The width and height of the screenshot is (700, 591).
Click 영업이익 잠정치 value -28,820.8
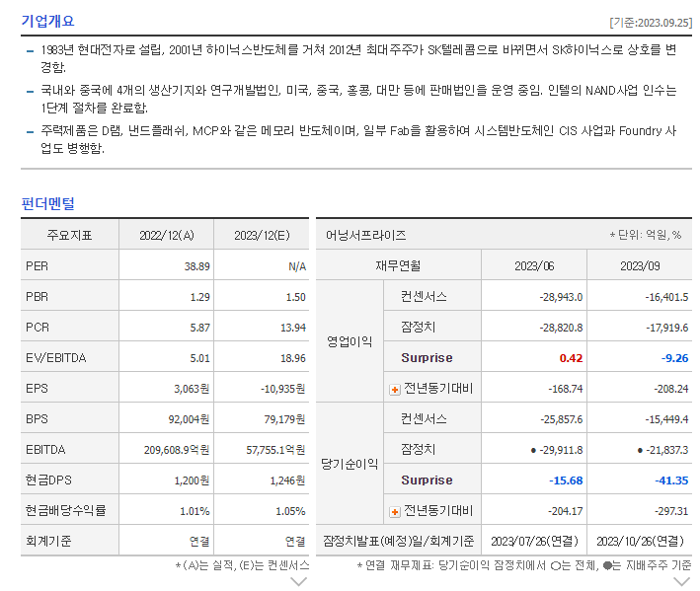coord(561,328)
